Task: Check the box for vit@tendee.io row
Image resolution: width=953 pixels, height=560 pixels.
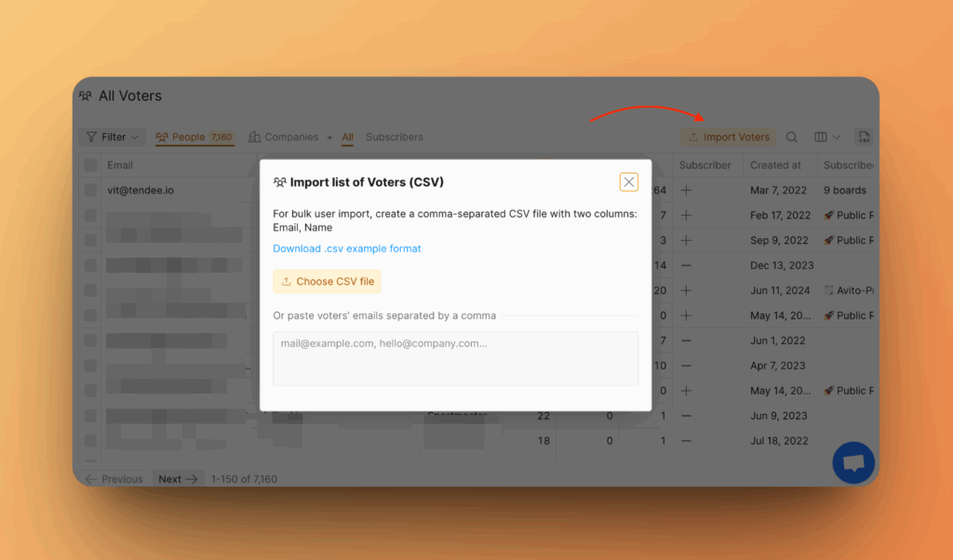Action: coord(90,190)
